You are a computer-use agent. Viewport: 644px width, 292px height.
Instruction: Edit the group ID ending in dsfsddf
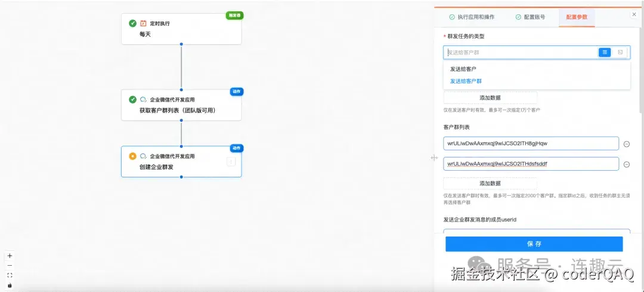pyautogui.click(x=531, y=164)
